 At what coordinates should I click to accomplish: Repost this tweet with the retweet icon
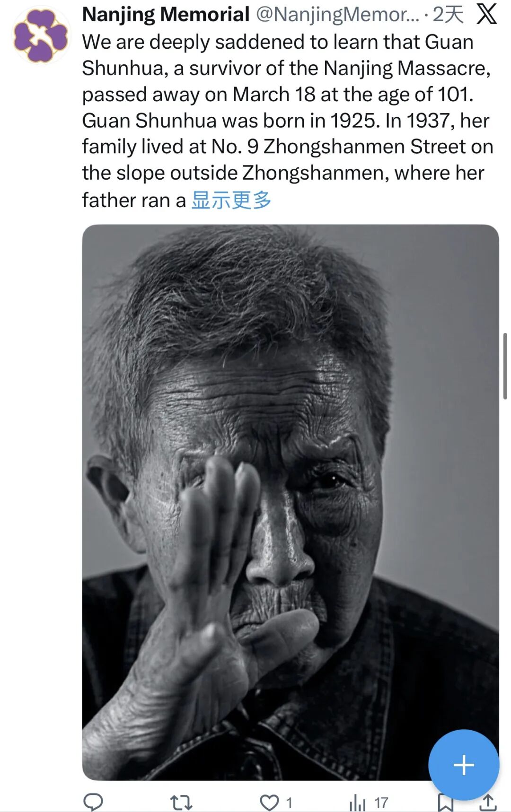181,802
